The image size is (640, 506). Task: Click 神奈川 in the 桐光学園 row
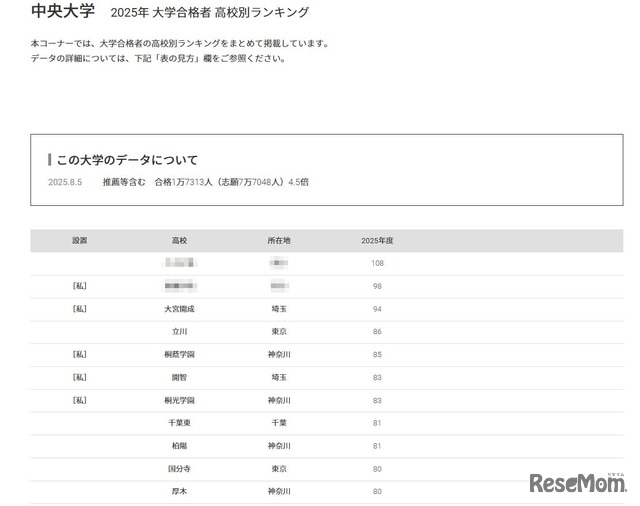pyautogui.click(x=279, y=400)
